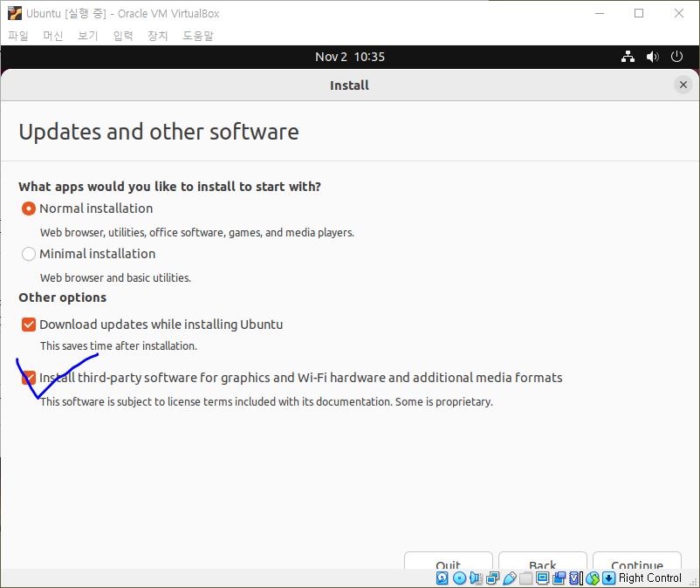The height and width of the screenshot is (588, 700).
Task: Click the VirtualBox application icon in title bar
Action: click(x=15, y=13)
